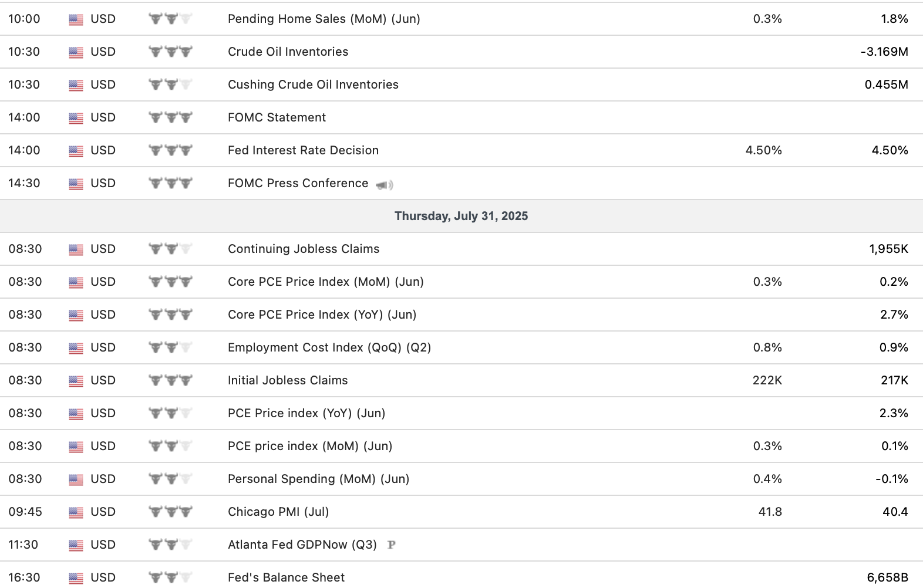Click the US flag in the FOMC Statement row
Screen dimensions: 923x588
coord(76,118)
